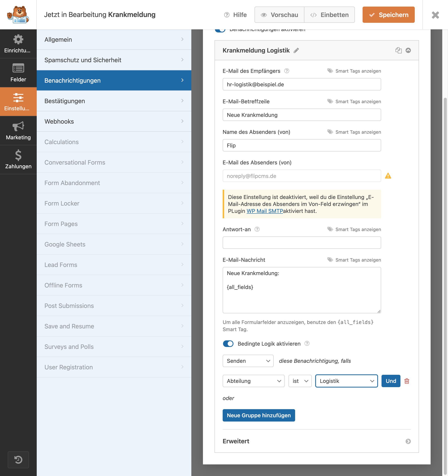The width and height of the screenshot is (448, 476).
Task: Duplicate the Krankmeldung Logistik notification
Action: 398,50
